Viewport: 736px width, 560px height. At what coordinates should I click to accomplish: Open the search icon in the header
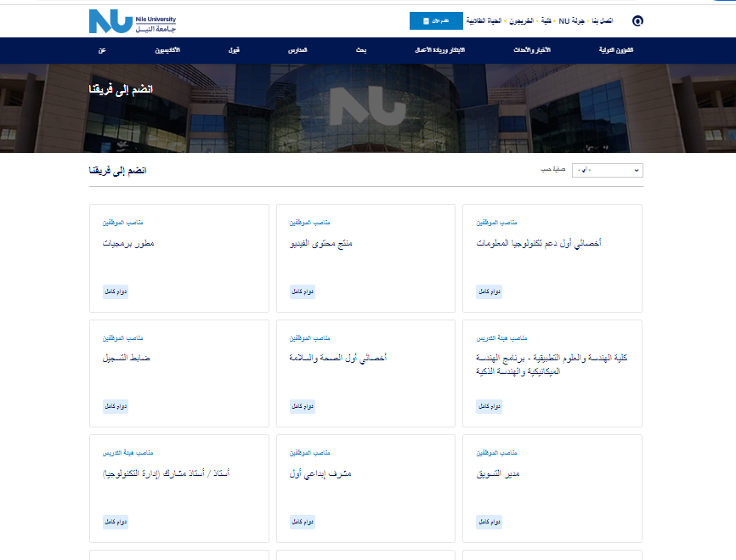[x=638, y=20]
